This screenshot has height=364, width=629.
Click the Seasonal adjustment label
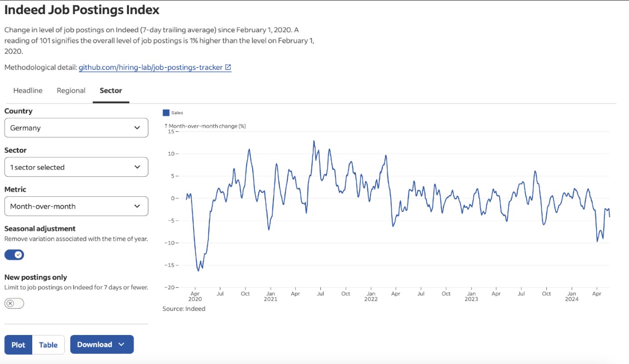coord(40,228)
